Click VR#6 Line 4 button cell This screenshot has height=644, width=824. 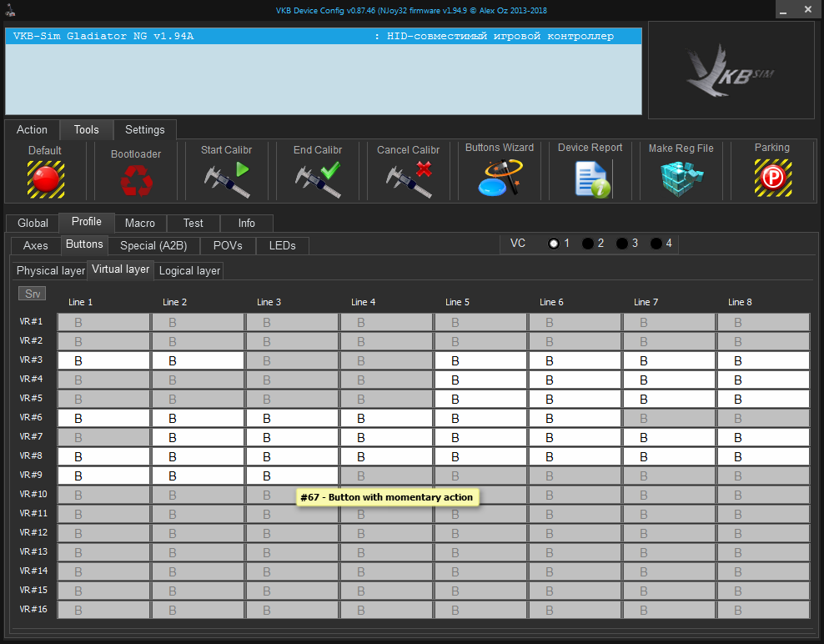386,418
